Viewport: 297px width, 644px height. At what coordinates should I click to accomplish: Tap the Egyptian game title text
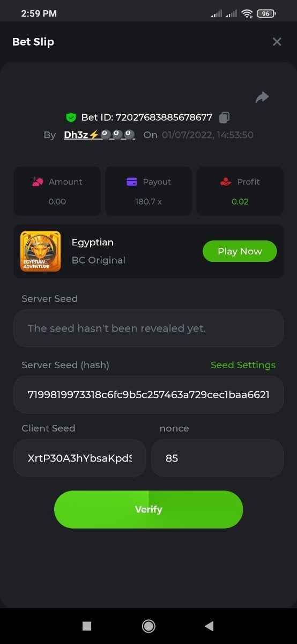pos(93,242)
